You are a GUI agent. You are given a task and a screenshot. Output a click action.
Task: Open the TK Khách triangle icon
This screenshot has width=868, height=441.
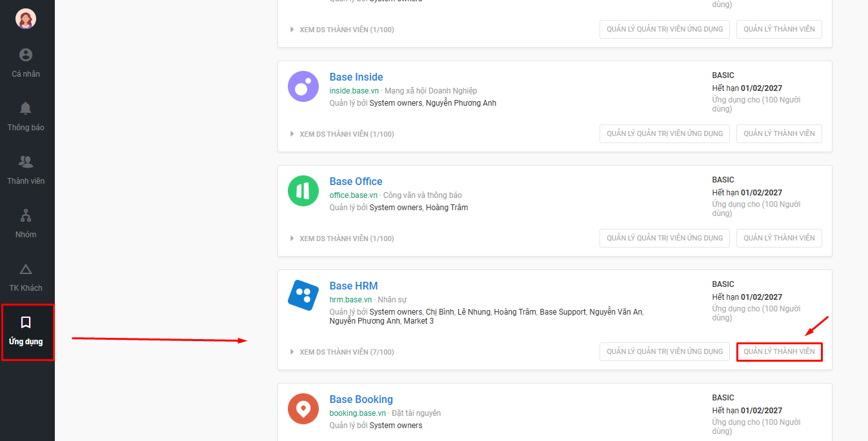point(26,269)
